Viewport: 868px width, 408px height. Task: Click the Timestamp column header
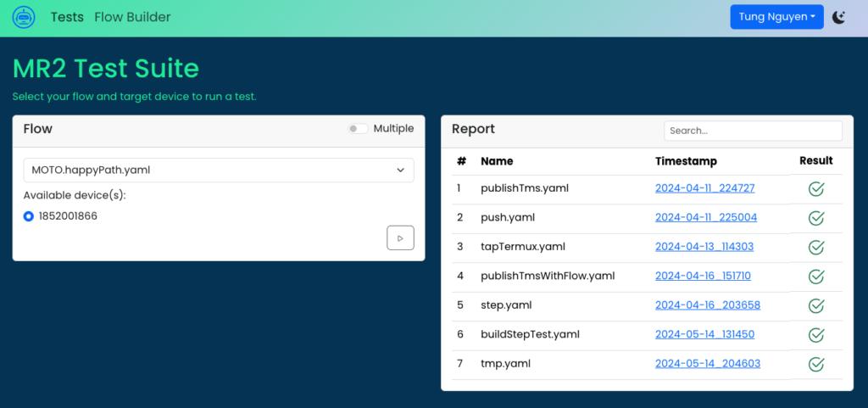[686, 161]
